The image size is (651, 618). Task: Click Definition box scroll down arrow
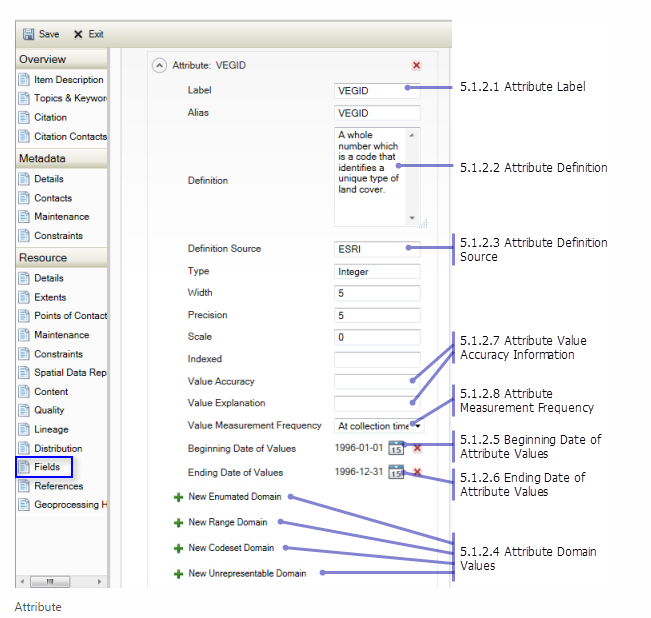[x=412, y=217]
